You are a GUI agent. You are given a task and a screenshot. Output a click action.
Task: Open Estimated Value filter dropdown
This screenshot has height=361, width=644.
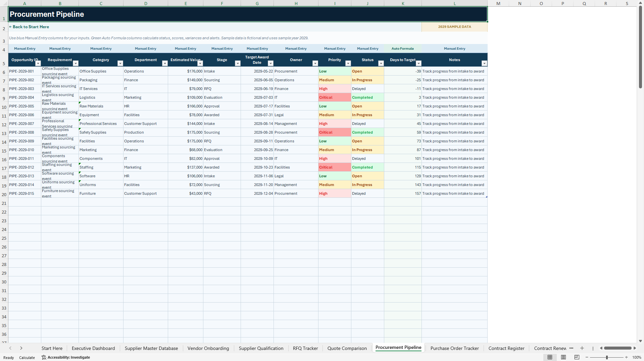(x=200, y=63)
